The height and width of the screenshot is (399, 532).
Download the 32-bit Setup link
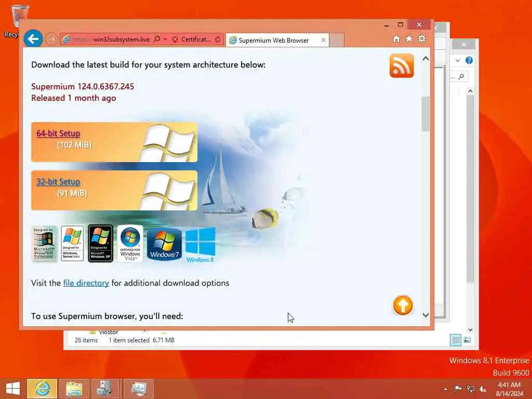[58, 181]
